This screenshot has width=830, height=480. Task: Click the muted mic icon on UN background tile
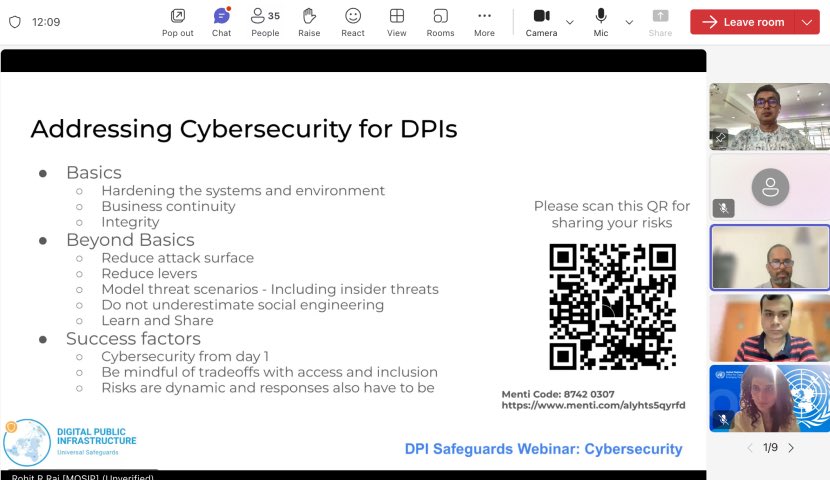723,420
